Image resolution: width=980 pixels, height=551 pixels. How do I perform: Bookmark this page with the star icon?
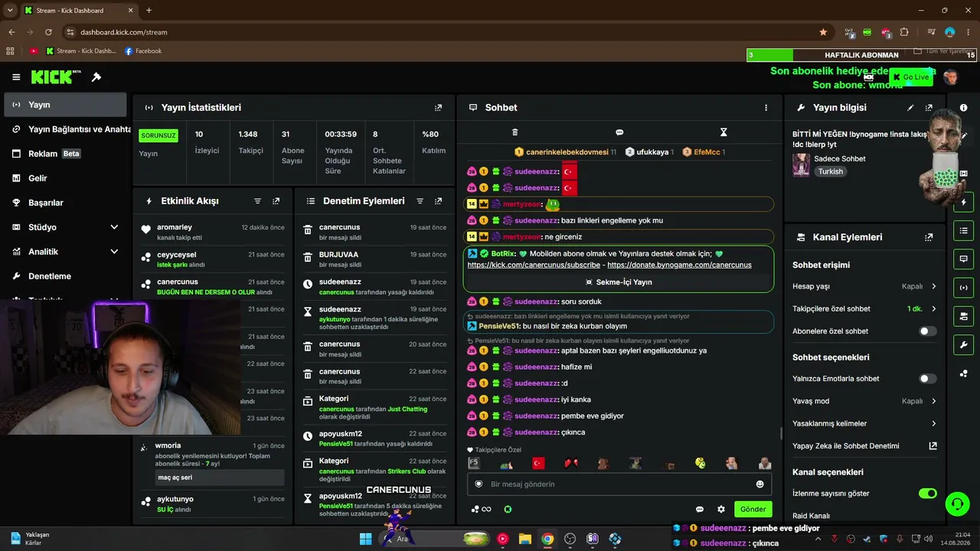[x=823, y=32]
